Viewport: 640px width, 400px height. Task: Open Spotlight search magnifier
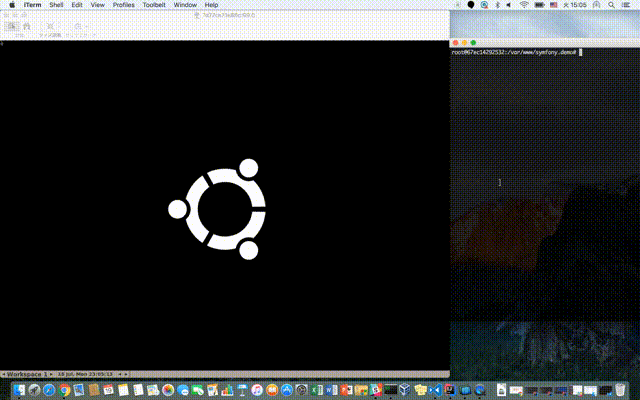[611, 5]
